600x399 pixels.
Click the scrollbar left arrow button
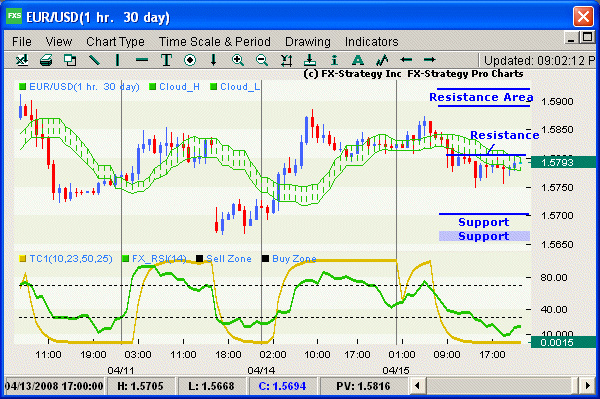[417, 386]
